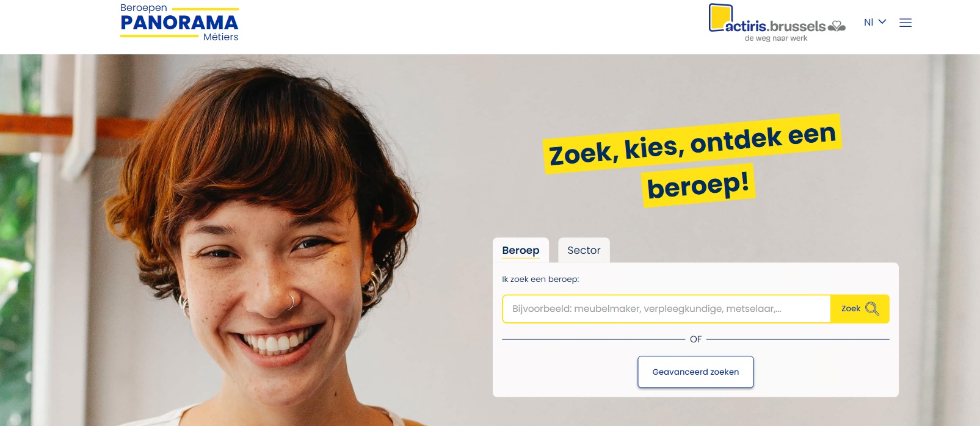Click the grey hearts symbol beside actiris.brussels
This screenshot has width=980, height=426.
click(x=837, y=26)
